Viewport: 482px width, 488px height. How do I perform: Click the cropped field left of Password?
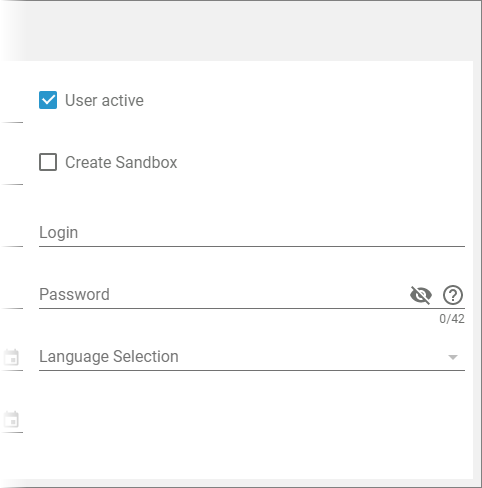[x=12, y=297]
